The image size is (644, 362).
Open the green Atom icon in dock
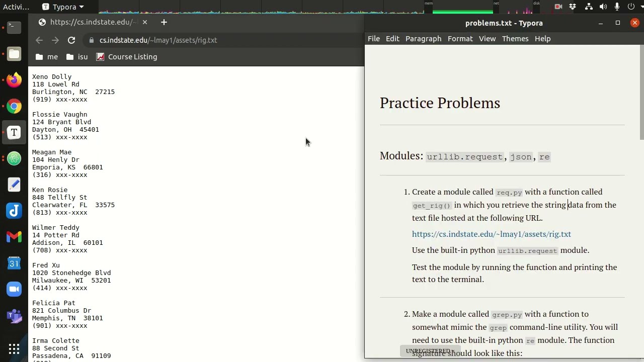click(14, 158)
